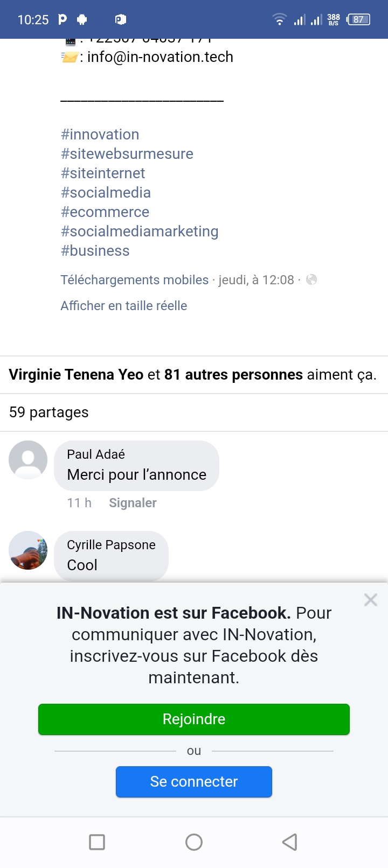Image resolution: width=388 pixels, height=868 pixels.
Task: Tap the public globe privacy icon
Action: (311, 279)
